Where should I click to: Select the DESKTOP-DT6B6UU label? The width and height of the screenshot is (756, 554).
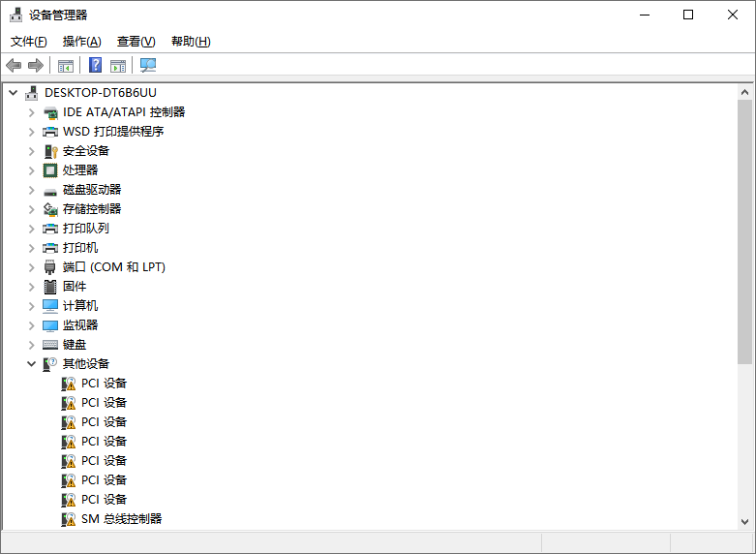point(101,93)
